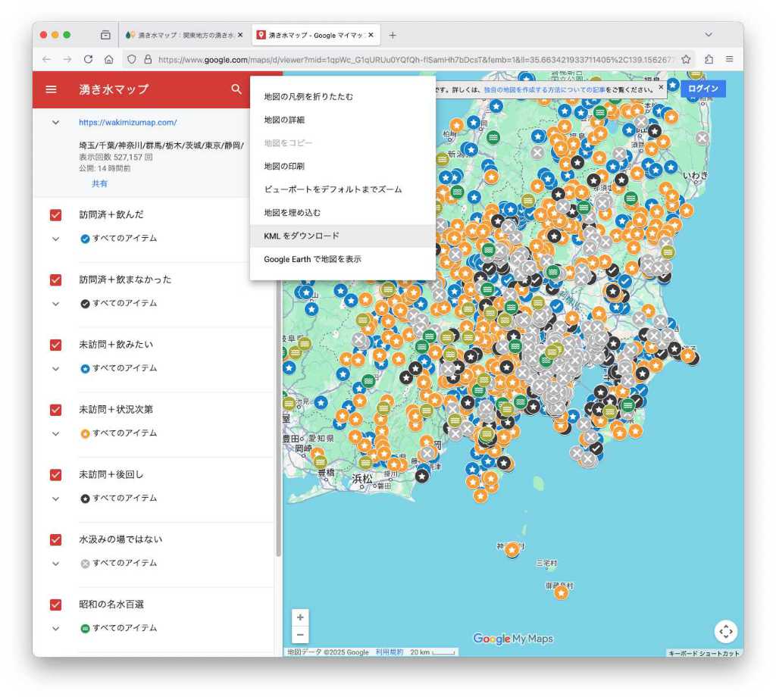Open the 利用規約 link on map
This screenshot has width=776, height=700.
click(x=390, y=652)
